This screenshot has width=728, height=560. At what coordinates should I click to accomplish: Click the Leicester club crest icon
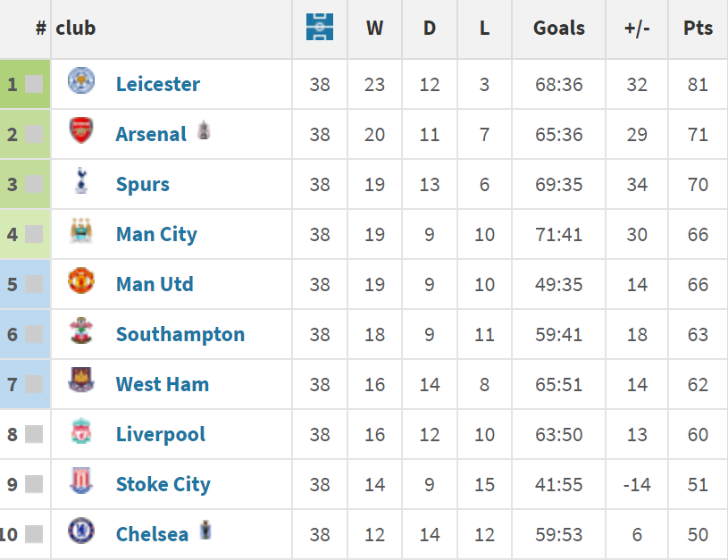tap(81, 81)
